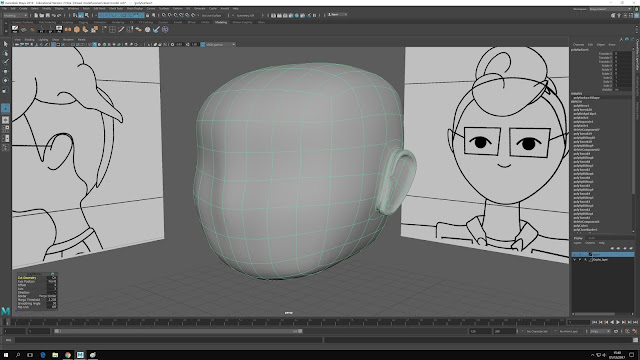Open the Symmetry: Off dropdown
The image size is (640, 360).
pyautogui.click(x=245, y=15)
